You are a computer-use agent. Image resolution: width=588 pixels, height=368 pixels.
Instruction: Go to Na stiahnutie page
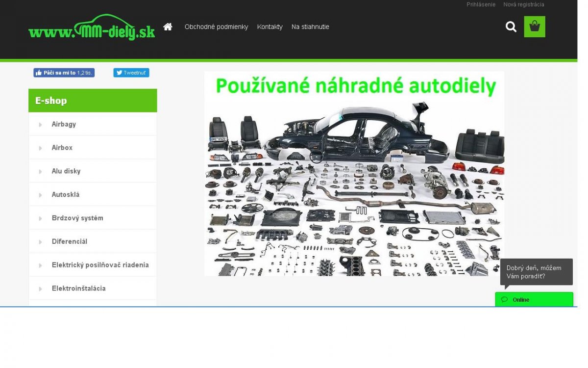(310, 27)
